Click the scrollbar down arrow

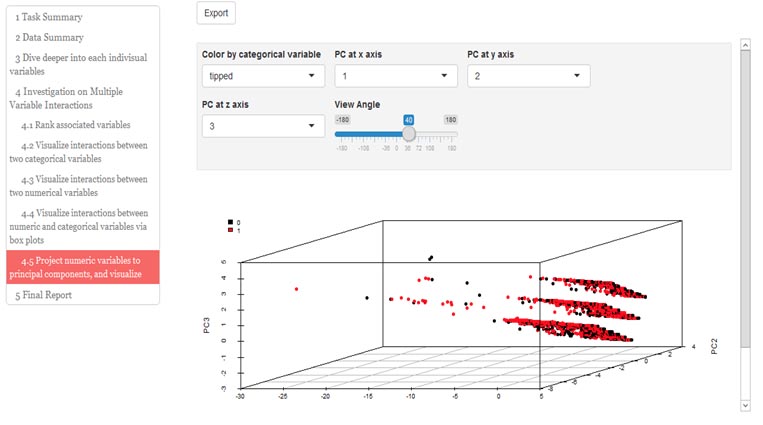tap(744, 405)
